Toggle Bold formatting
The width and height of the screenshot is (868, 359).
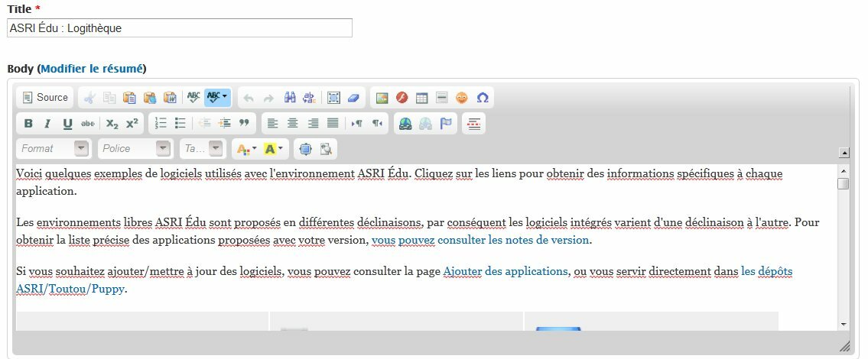coord(28,124)
